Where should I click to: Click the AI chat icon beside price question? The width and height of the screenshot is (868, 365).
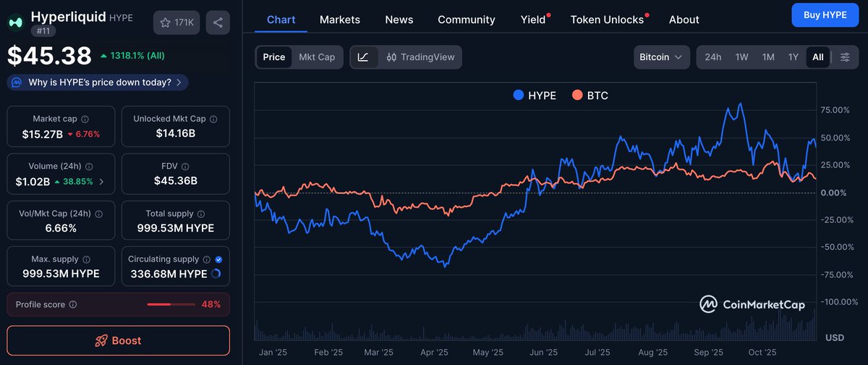tap(17, 83)
